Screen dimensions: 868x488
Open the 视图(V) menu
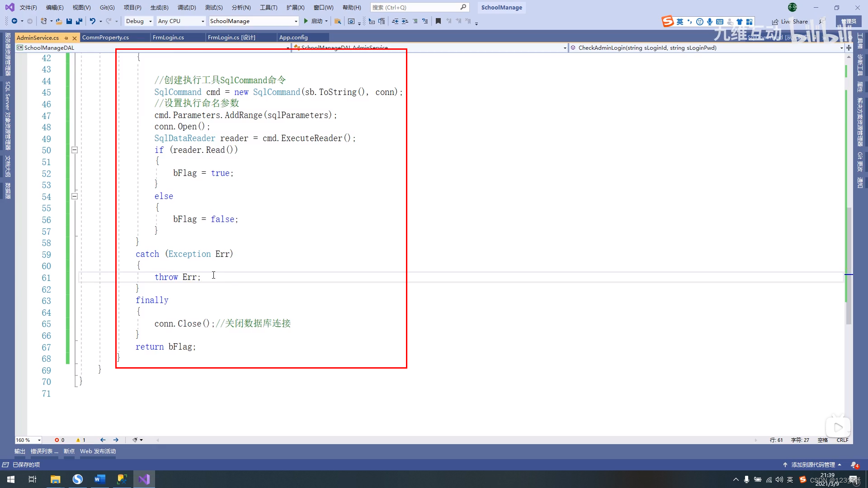81,8
